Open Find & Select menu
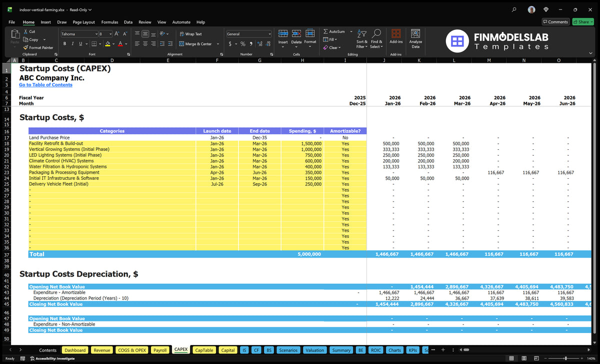This screenshot has width=600, height=364. tap(376, 38)
